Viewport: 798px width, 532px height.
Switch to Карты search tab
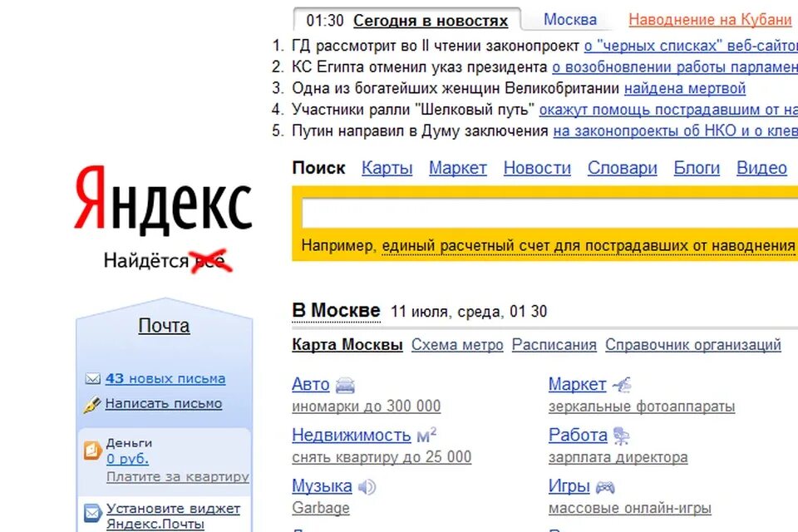coord(387,168)
